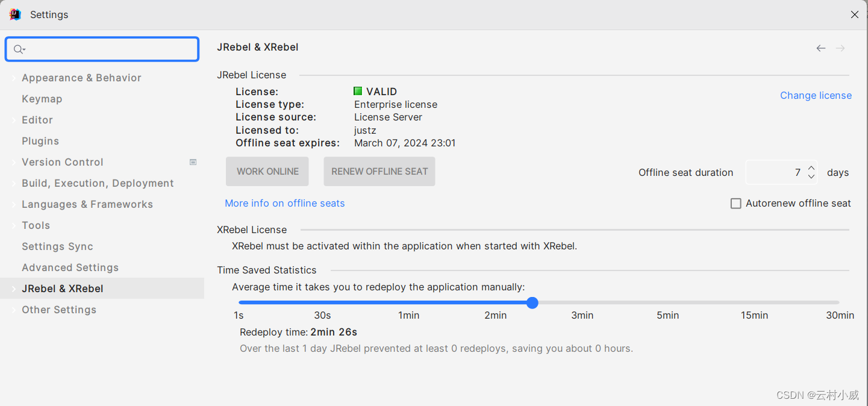The width and height of the screenshot is (868, 406).
Task: Select Version Control category label
Action: (x=63, y=162)
